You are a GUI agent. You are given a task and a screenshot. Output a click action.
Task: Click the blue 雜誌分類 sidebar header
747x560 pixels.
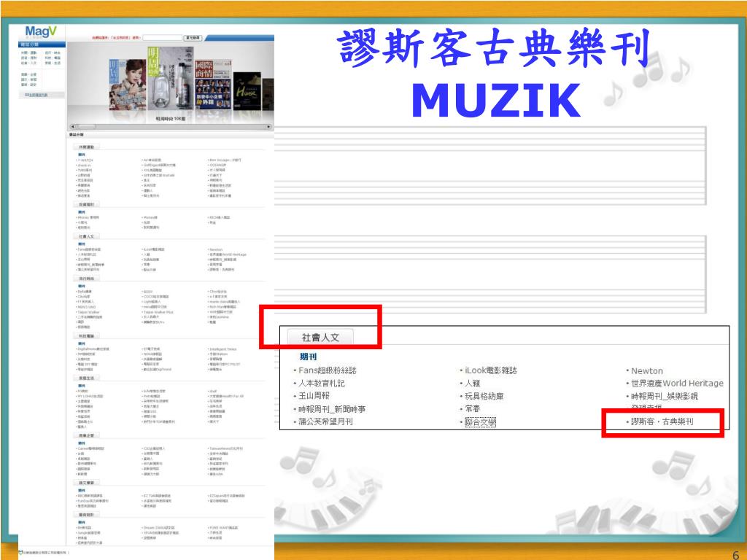(x=40, y=44)
